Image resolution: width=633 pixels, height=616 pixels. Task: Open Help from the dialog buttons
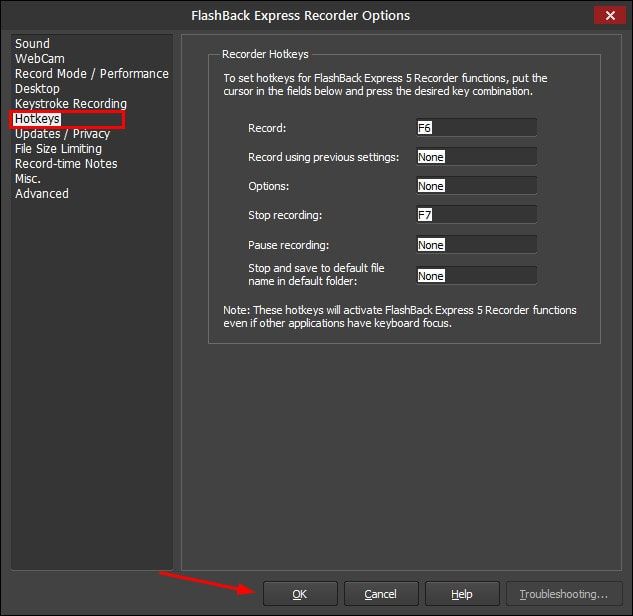tap(462, 594)
